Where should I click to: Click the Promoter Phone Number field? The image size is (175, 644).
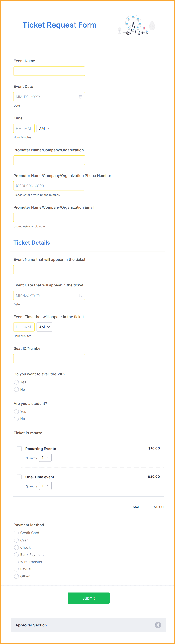point(49,185)
